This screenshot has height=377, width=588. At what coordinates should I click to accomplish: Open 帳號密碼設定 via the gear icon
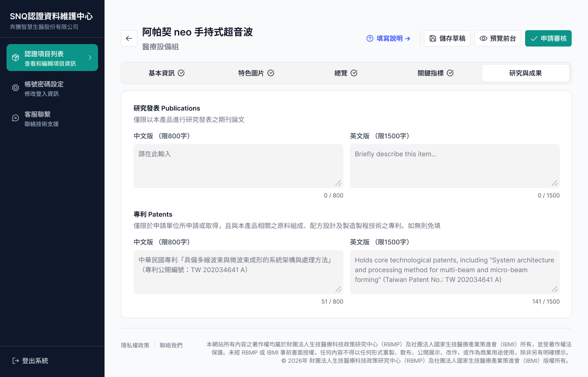point(15,87)
